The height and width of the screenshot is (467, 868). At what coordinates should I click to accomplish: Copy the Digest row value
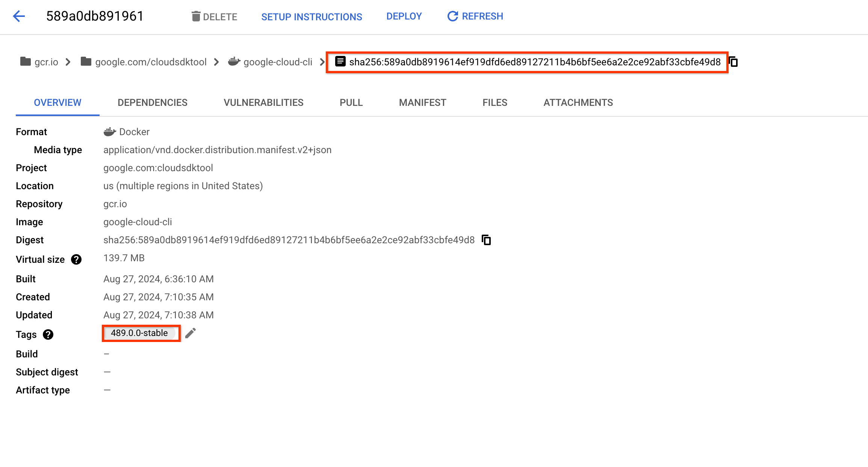point(486,240)
